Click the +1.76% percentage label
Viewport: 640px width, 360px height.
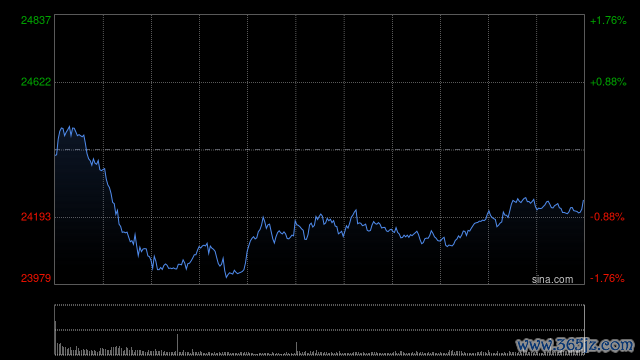click(608, 20)
